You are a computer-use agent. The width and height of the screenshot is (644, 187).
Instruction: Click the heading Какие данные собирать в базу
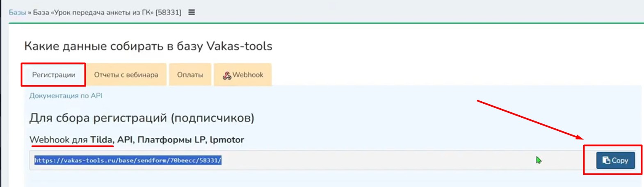pyautogui.click(x=113, y=46)
